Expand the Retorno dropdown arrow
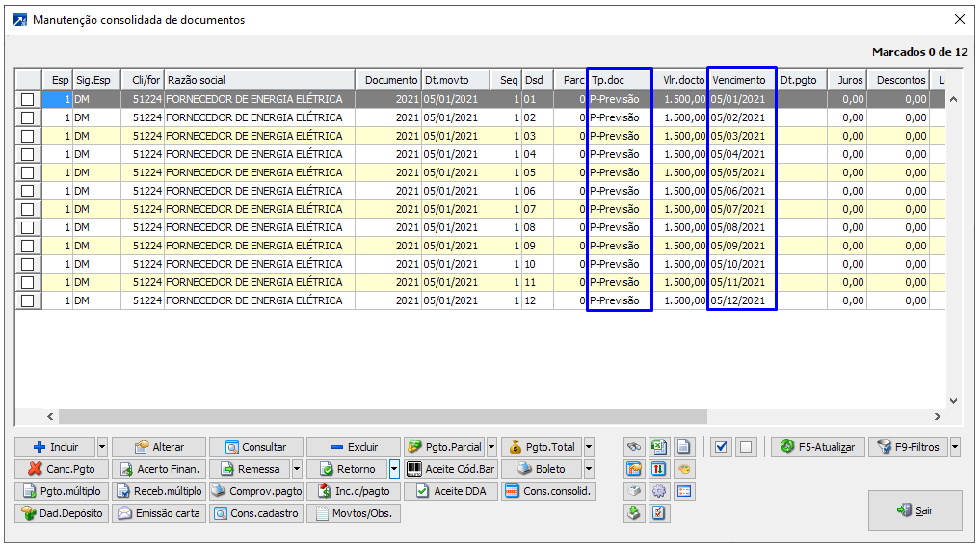The image size is (980, 548). [394, 469]
